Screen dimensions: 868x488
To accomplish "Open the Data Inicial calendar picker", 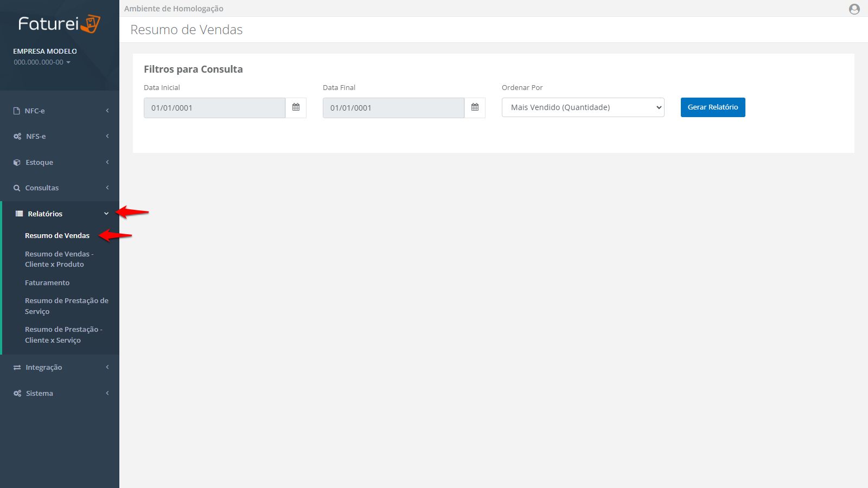I will tap(296, 107).
